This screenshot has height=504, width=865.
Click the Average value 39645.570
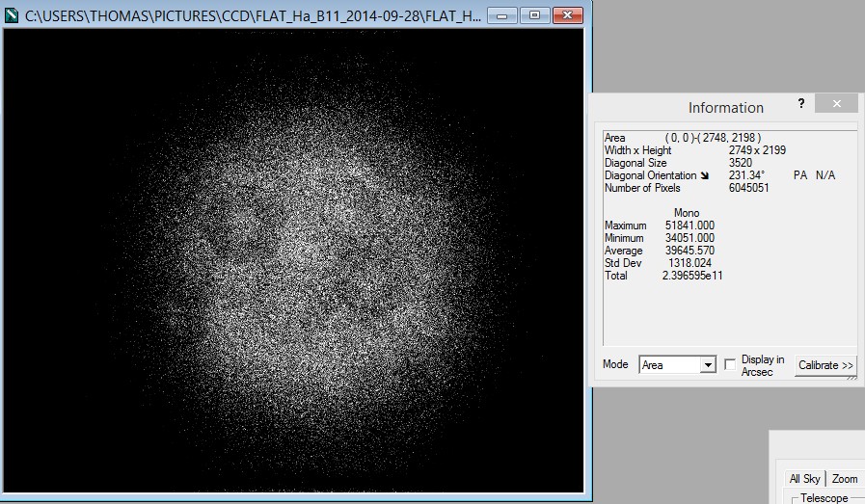click(689, 251)
